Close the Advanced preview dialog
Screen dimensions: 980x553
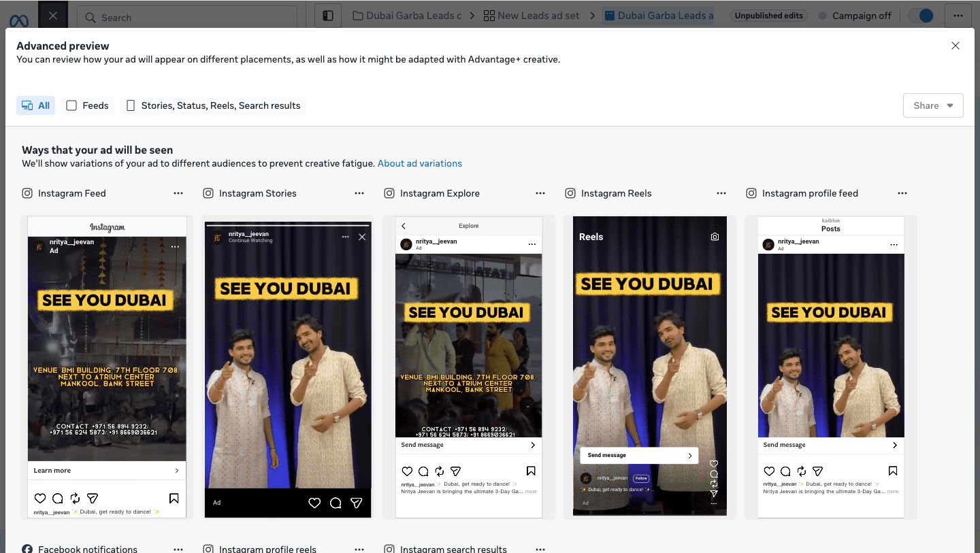point(955,46)
